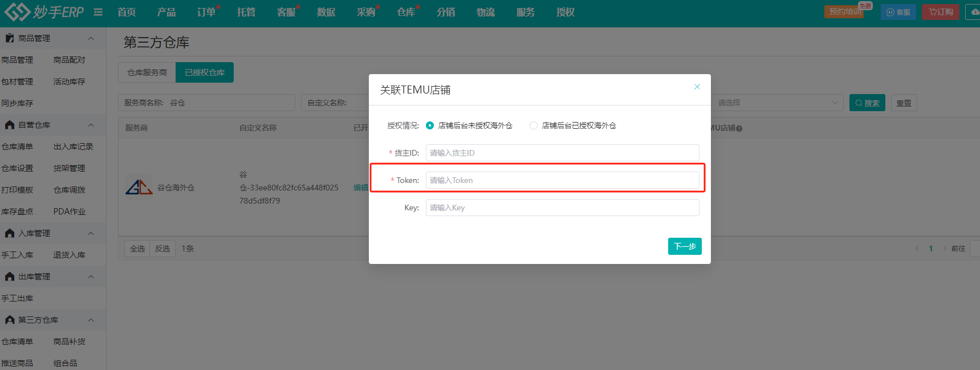Go to the previous page with left chevron
Image resolution: width=980 pixels, height=370 pixels.
(x=917, y=249)
